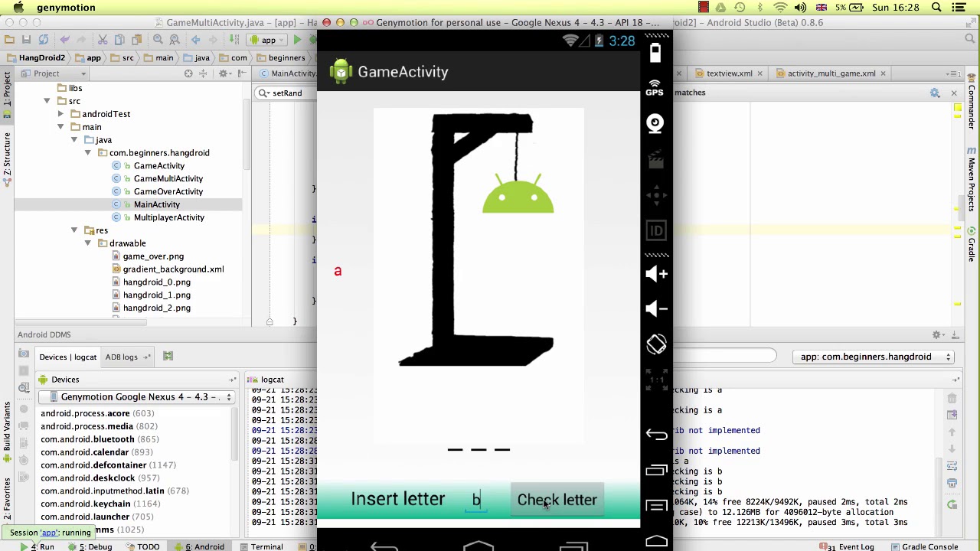Tap the emulator menu icon
Viewport: 980px width, 551px height.
(x=656, y=505)
